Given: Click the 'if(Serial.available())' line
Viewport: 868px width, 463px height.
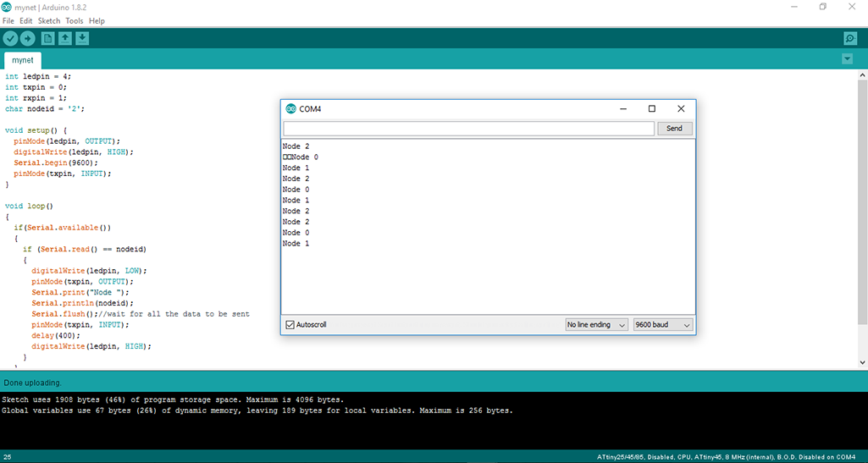Looking at the screenshot, I should pyautogui.click(x=63, y=228).
